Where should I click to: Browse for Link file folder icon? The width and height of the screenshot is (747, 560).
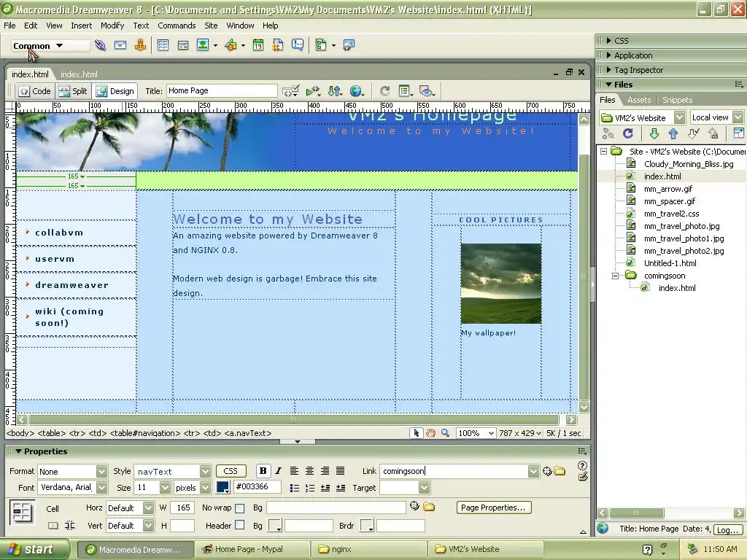[x=560, y=472]
